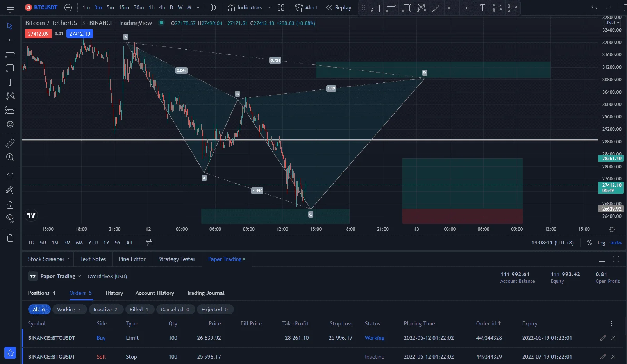
Task: Open the Trading Journal tab
Action: pyautogui.click(x=205, y=293)
